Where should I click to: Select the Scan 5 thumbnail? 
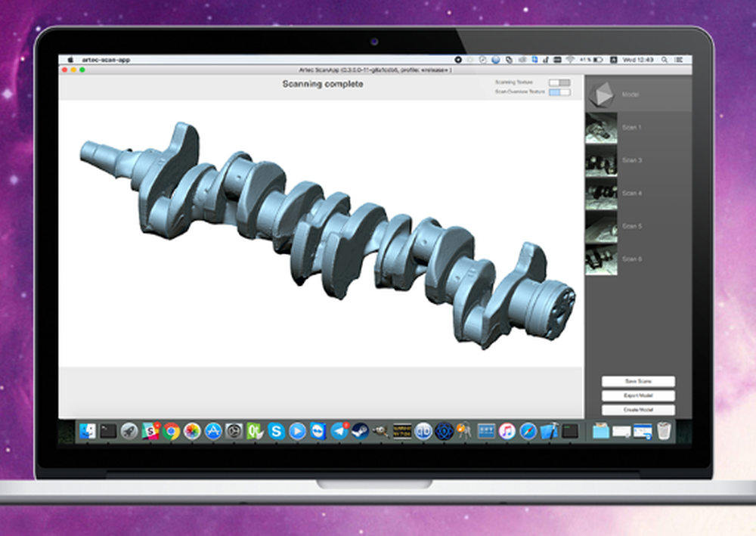click(x=601, y=226)
